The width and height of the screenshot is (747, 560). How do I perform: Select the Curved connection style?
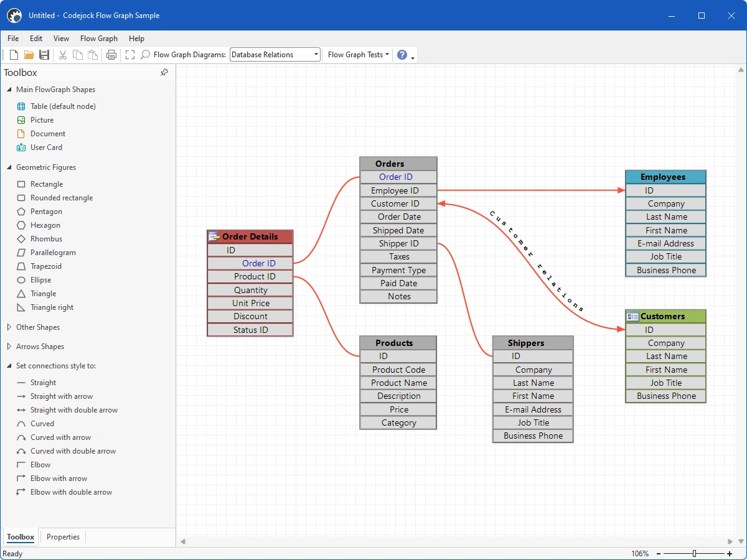point(42,424)
